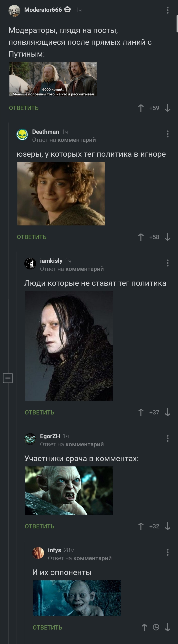The image size is (178, 644).
Task: Click the page scrollbar handle
Action: click(177, 24)
